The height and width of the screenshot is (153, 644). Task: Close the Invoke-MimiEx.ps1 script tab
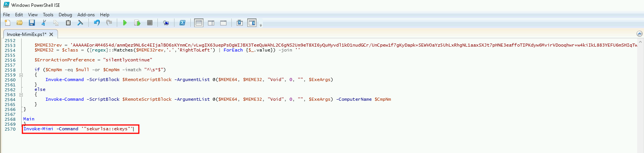[x=51, y=34]
